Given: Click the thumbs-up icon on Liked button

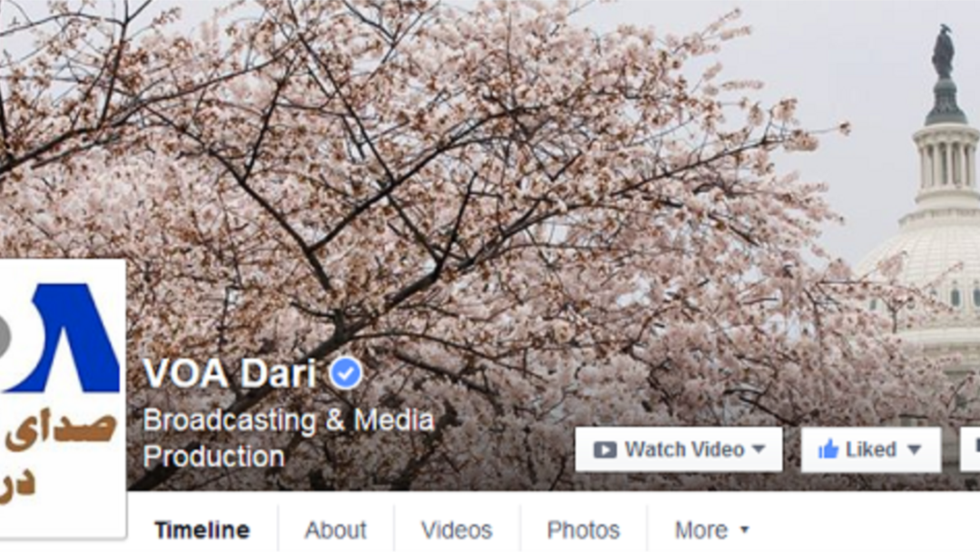Looking at the screenshot, I should (x=828, y=448).
